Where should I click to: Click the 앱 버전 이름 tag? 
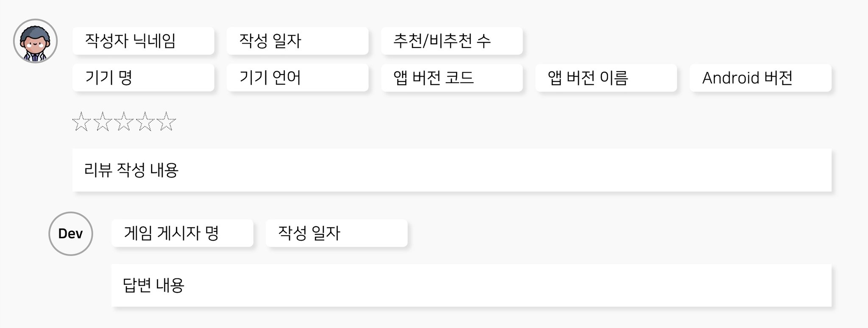[606, 78]
